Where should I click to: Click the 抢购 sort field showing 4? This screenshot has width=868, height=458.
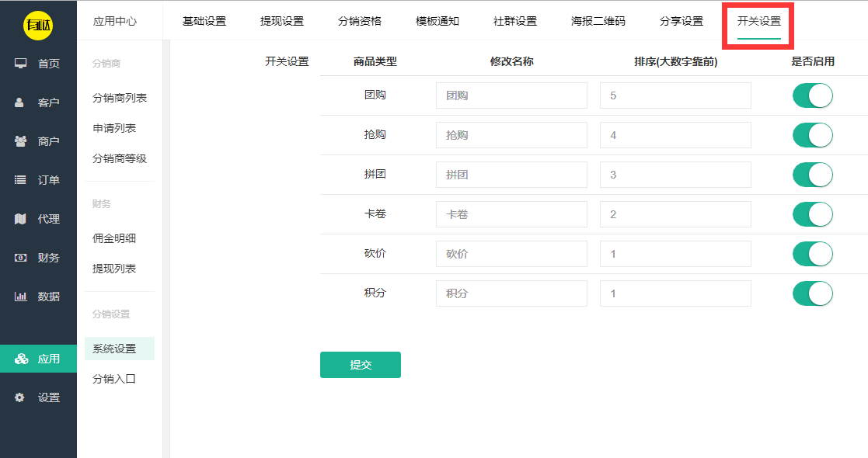(675, 135)
